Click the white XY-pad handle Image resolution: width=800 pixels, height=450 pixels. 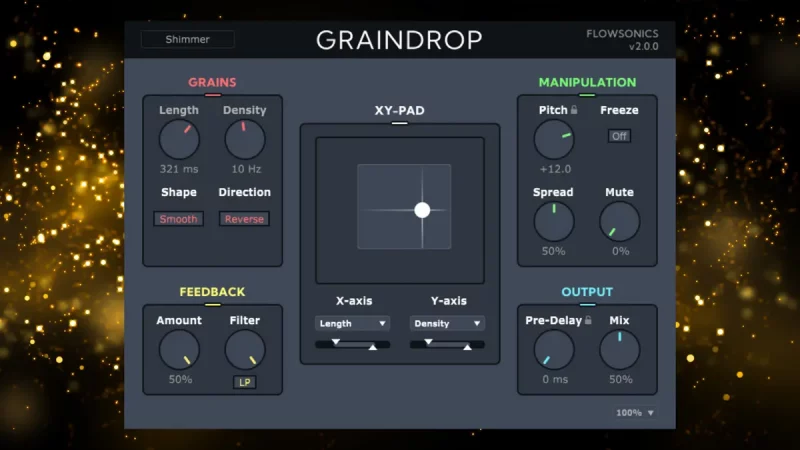tap(422, 210)
